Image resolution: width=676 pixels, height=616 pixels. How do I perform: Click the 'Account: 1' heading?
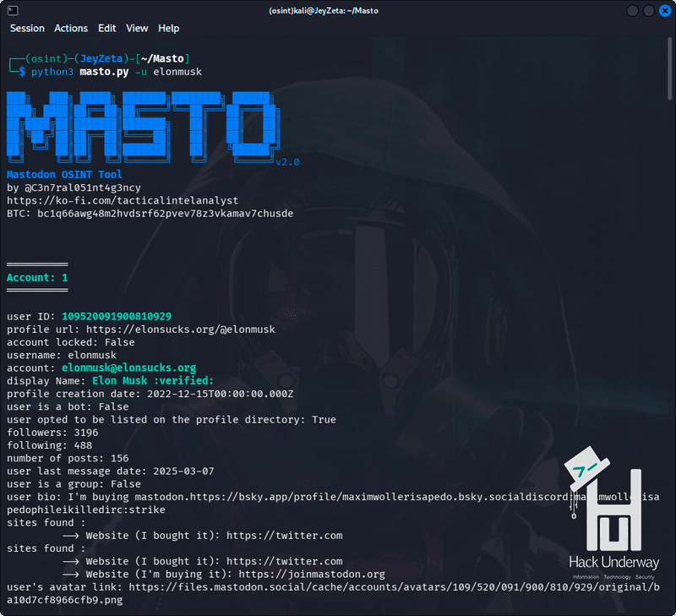[x=37, y=278]
